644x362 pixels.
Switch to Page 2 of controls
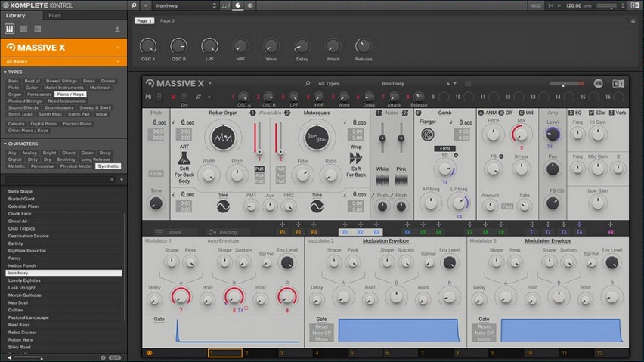(x=167, y=21)
